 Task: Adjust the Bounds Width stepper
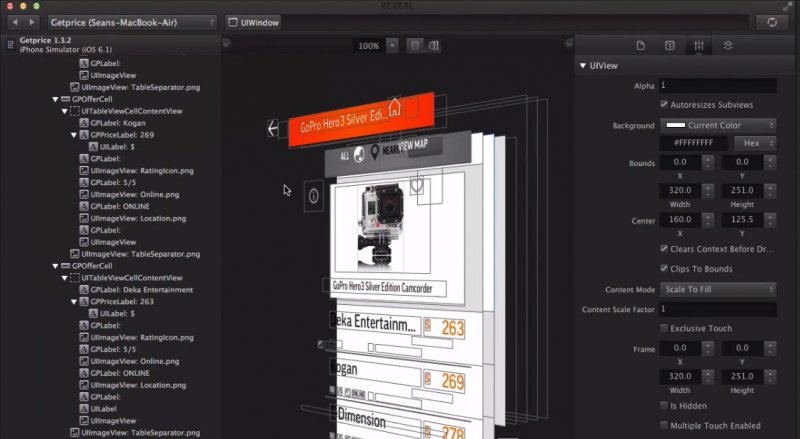[x=708, y=190]
